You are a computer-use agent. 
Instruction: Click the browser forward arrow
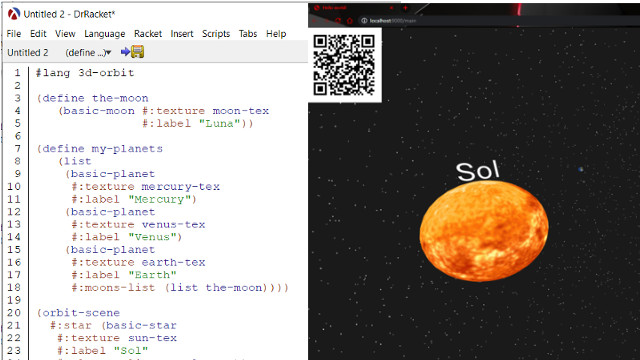coord(327,21)
